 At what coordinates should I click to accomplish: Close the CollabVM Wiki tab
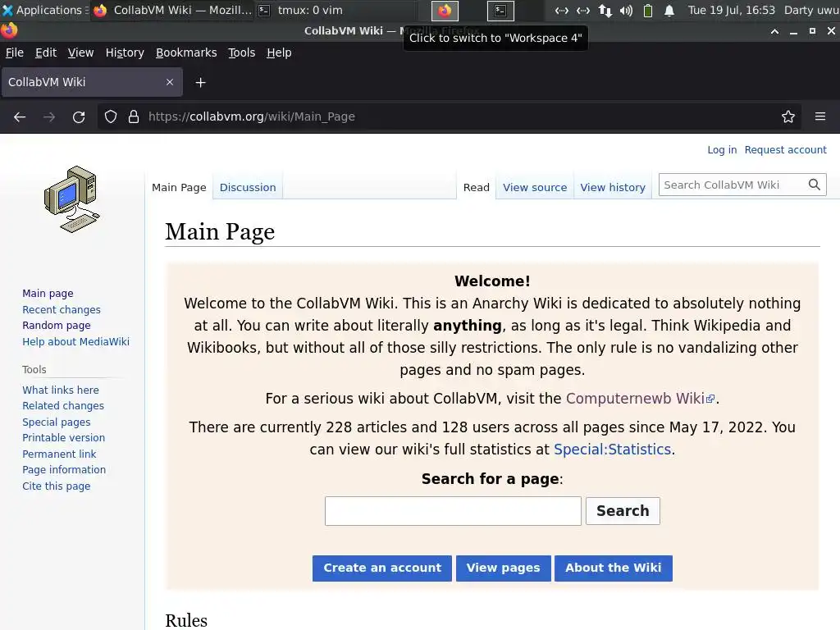(x=170, y=82)
